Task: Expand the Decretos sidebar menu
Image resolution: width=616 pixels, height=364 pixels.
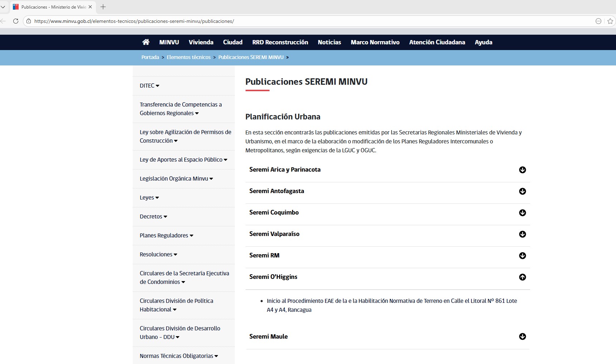Action: tap(153, 217)
